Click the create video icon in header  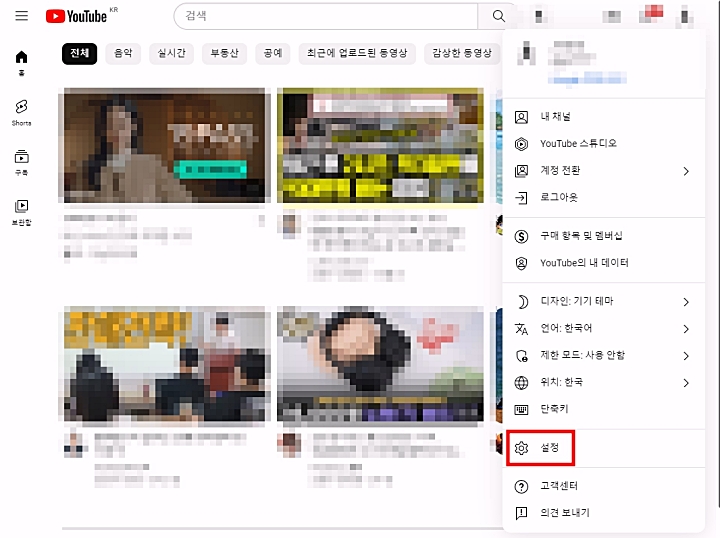(612, 17)
